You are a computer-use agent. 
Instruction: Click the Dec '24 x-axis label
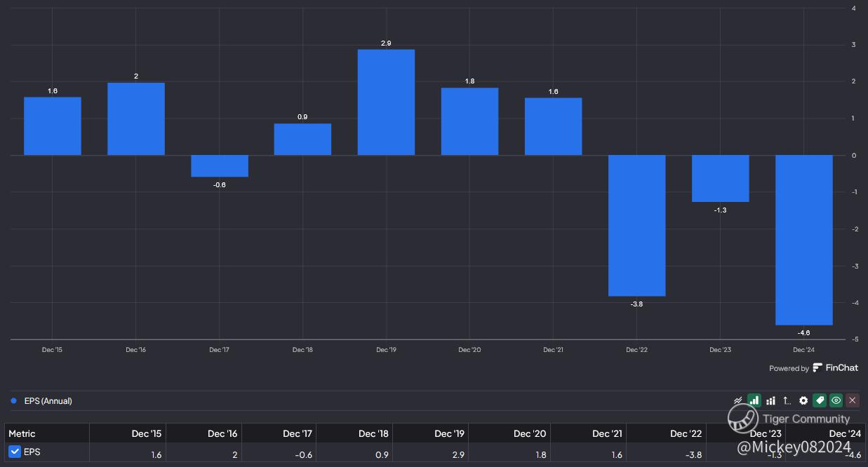[x=803, y=349]
